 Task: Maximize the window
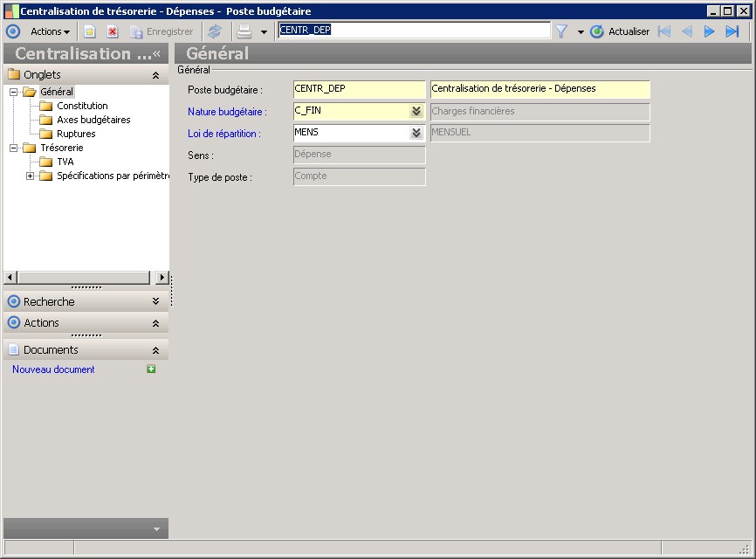pos(728,10)
